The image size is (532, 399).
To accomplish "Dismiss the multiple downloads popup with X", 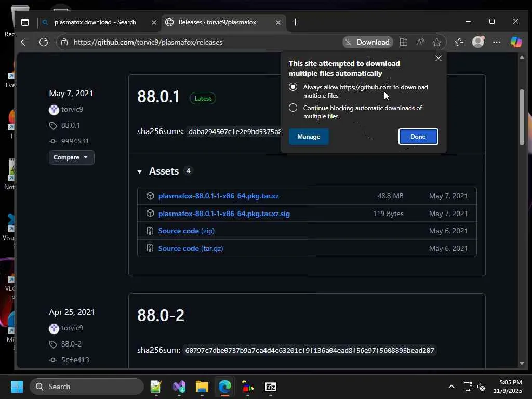I will [438, 58].
